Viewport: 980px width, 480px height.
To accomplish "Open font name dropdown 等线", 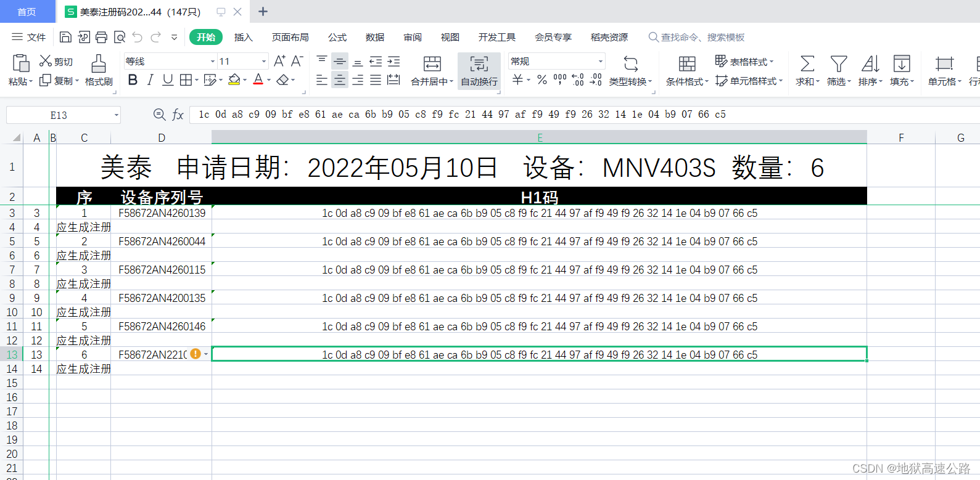I will (213, 62).
